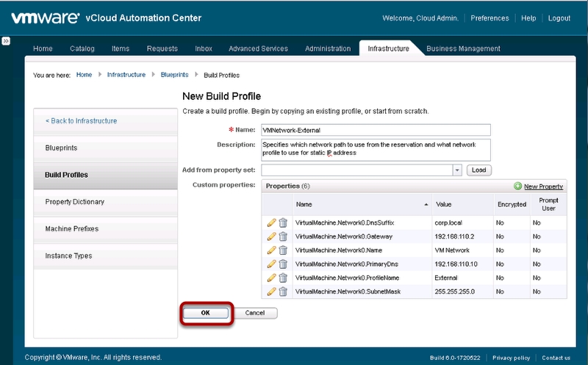Delete the DnsSuffix property with trash icon
This screenshot has width=588, height=365.
point(283,223)
